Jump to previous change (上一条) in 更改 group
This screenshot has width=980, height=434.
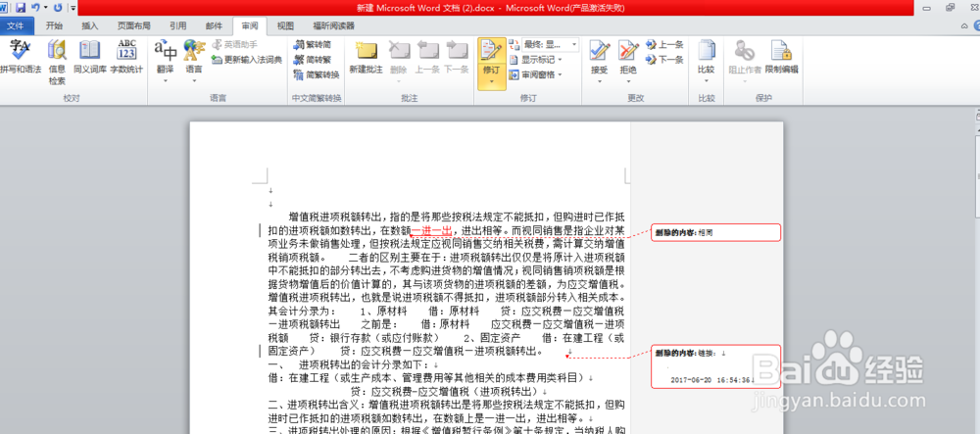[x=665, y=44]
